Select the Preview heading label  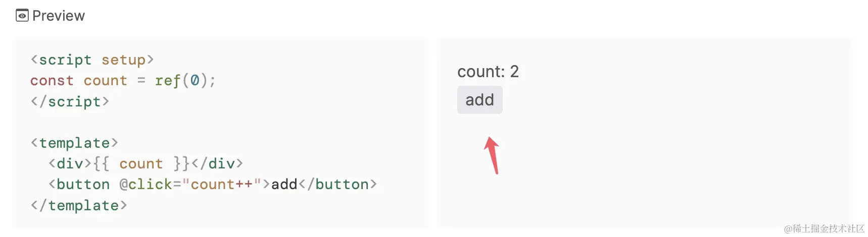(59, 16)
